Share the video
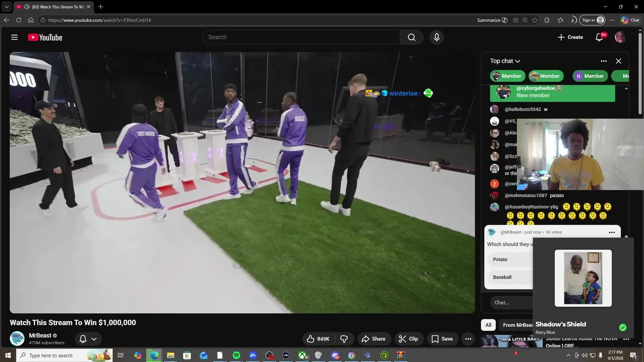The image size is (644, 362). coord(373,339)
